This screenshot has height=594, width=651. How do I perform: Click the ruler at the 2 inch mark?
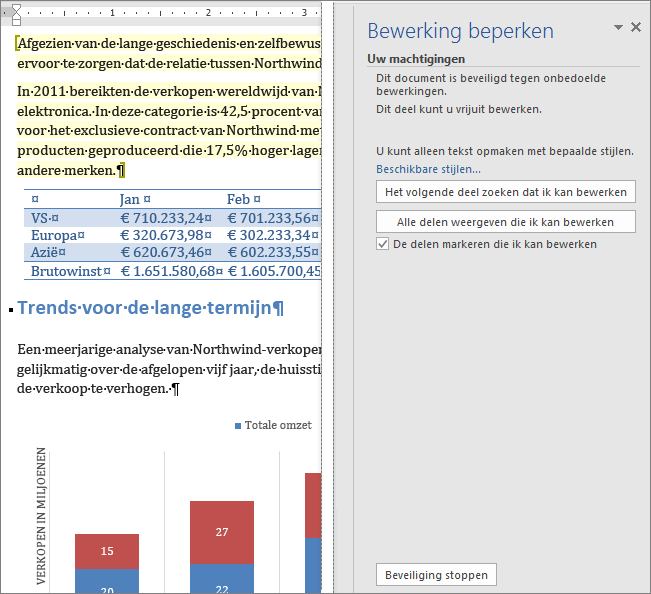click(208, 12)
